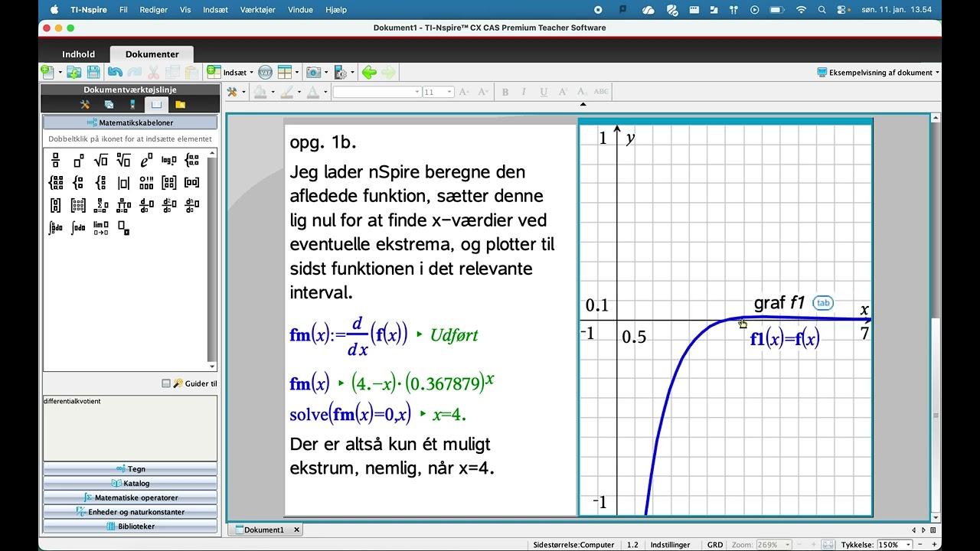Insert the degrees-minutes-seconds template
The image size is (980, 551).
point(146,183)
